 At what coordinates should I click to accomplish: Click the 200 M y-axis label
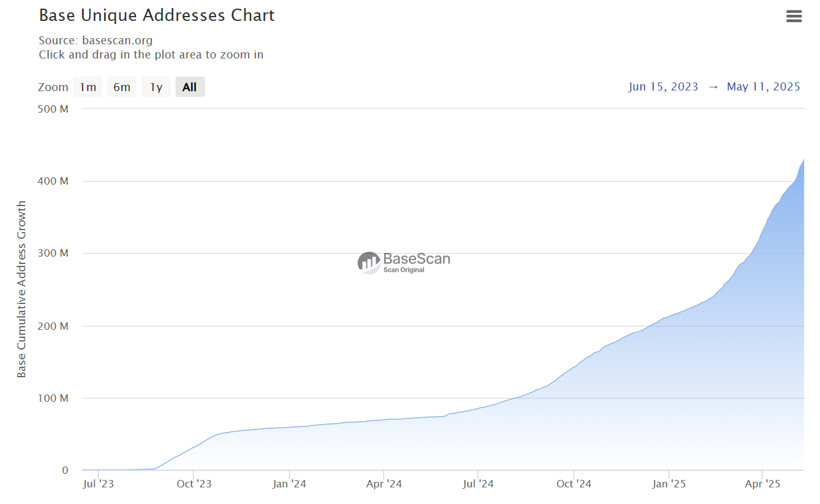click(54, 326)
